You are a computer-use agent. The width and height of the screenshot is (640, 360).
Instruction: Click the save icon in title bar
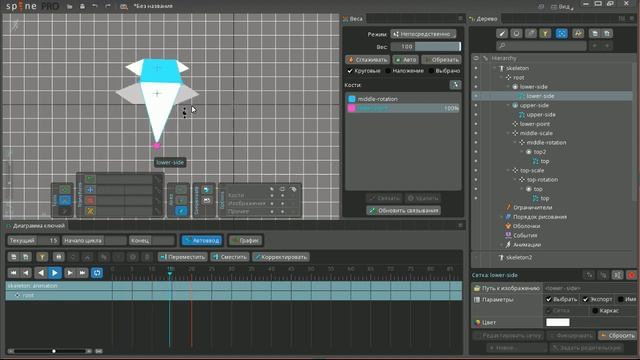[x=82, y=6]
